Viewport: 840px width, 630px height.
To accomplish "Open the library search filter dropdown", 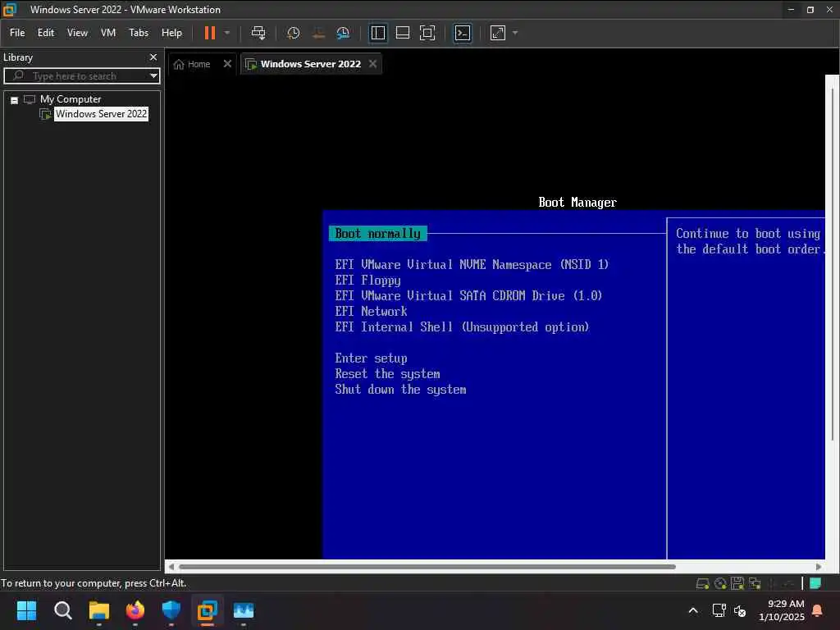I will pos(153,76).
